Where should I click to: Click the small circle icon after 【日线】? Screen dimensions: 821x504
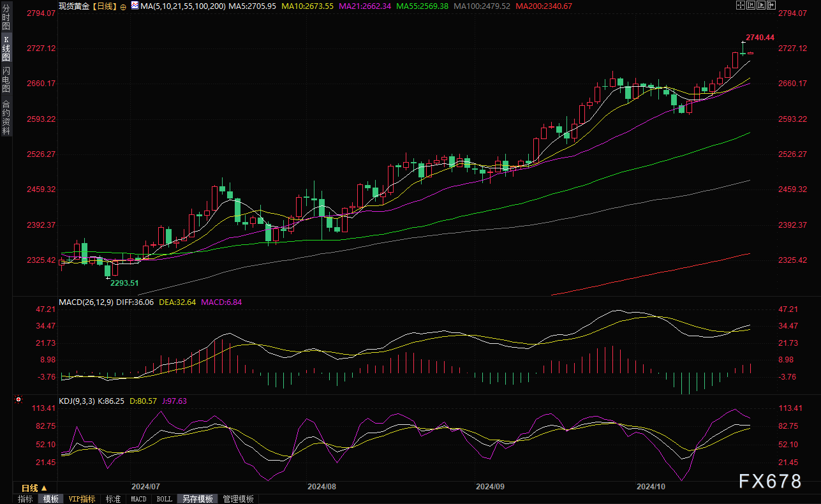click(x=123, y=6)
